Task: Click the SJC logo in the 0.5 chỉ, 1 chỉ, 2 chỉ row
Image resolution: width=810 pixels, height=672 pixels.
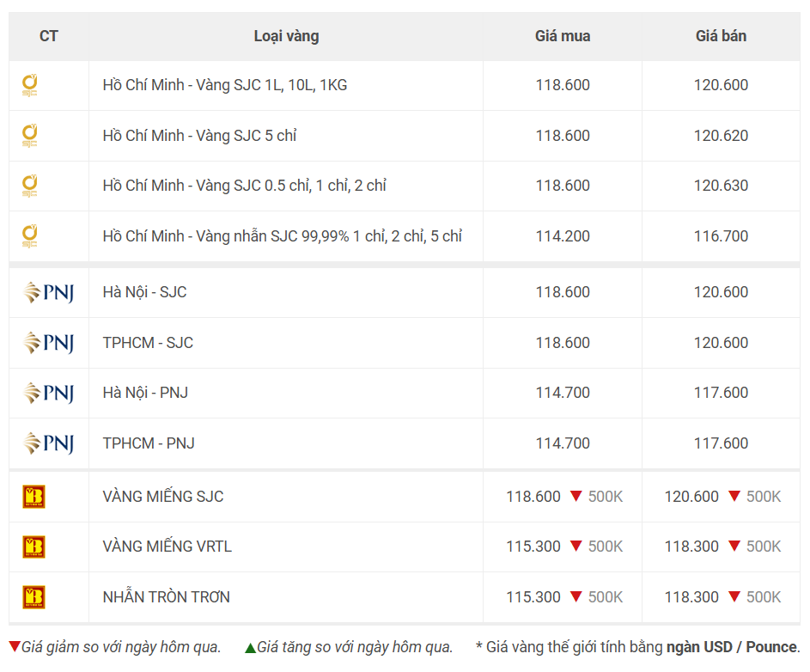Action: click(29, 186)
